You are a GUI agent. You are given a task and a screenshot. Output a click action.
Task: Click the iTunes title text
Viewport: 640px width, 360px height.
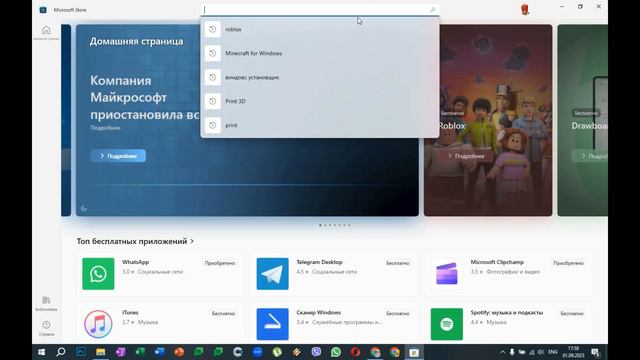130,312
